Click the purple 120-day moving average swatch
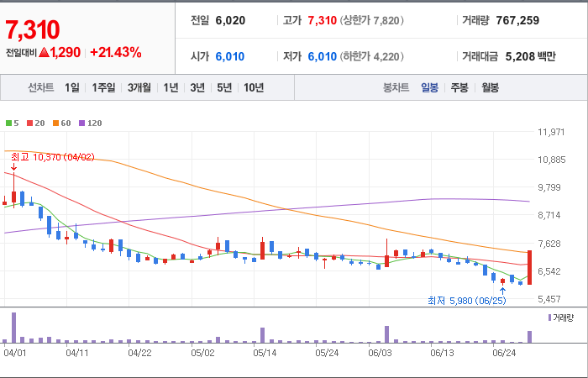The height and width of the screenshot is (378, 588). coord(82,123)
